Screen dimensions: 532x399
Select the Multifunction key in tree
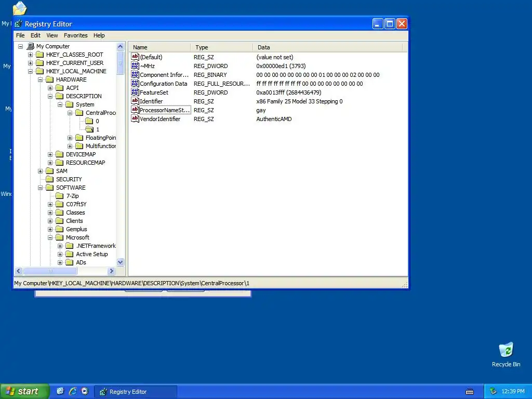(100, 146)
